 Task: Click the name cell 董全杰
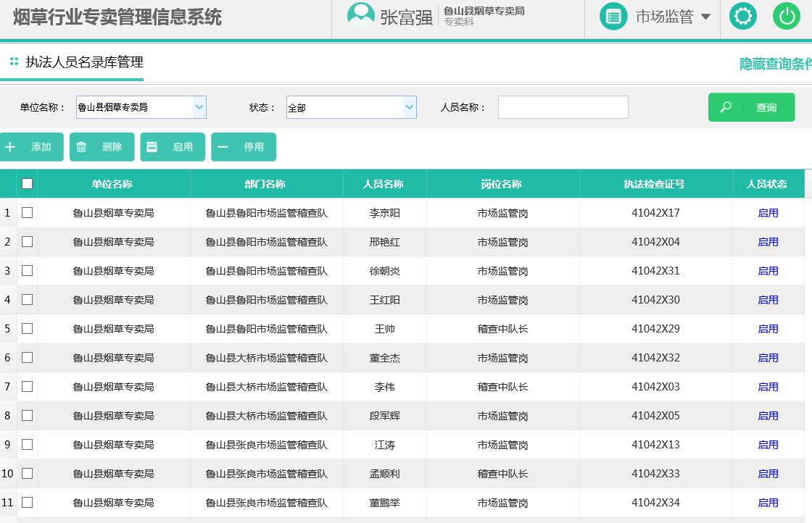point(385,357)
